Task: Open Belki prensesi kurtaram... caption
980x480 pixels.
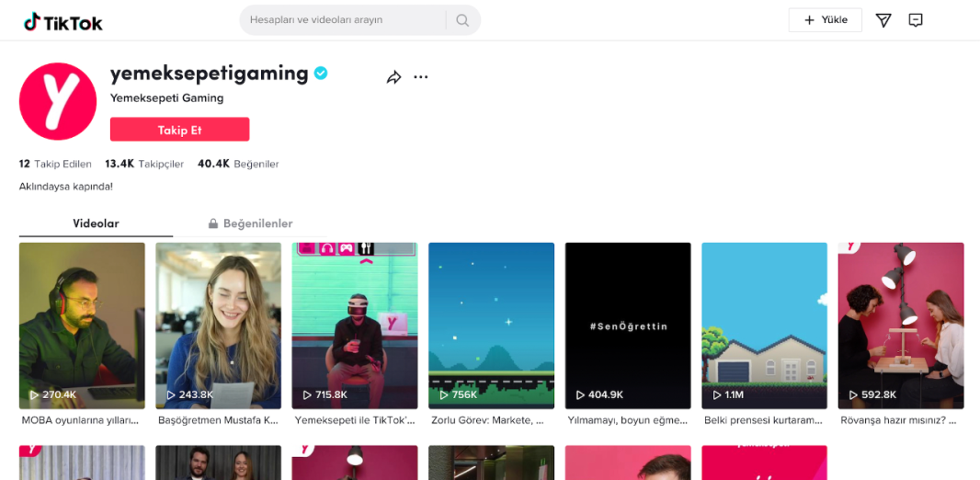Action: click(x=764, y=420)
